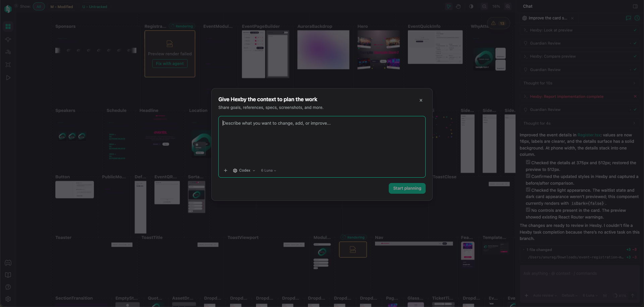Open chat history clock icon
Screen dimensions: 644x307
[x=637, y=18]
